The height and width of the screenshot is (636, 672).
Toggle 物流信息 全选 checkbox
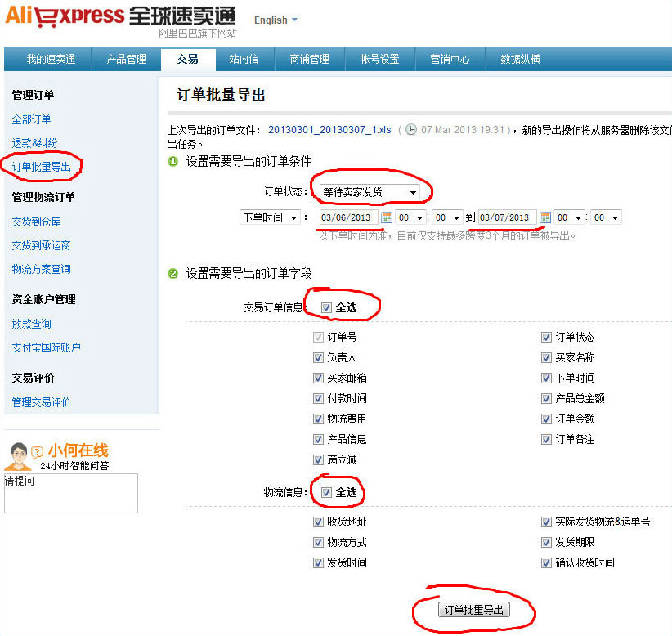click(327, 492)
